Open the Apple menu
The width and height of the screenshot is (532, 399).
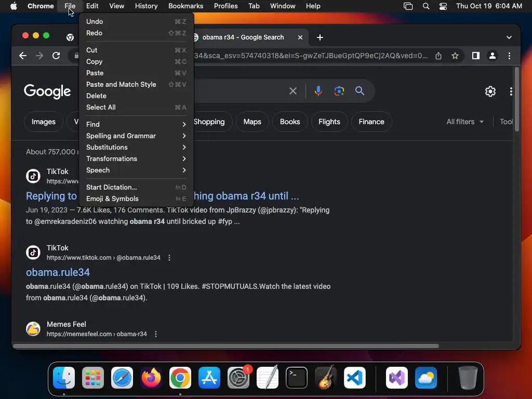tap(14, 6)
